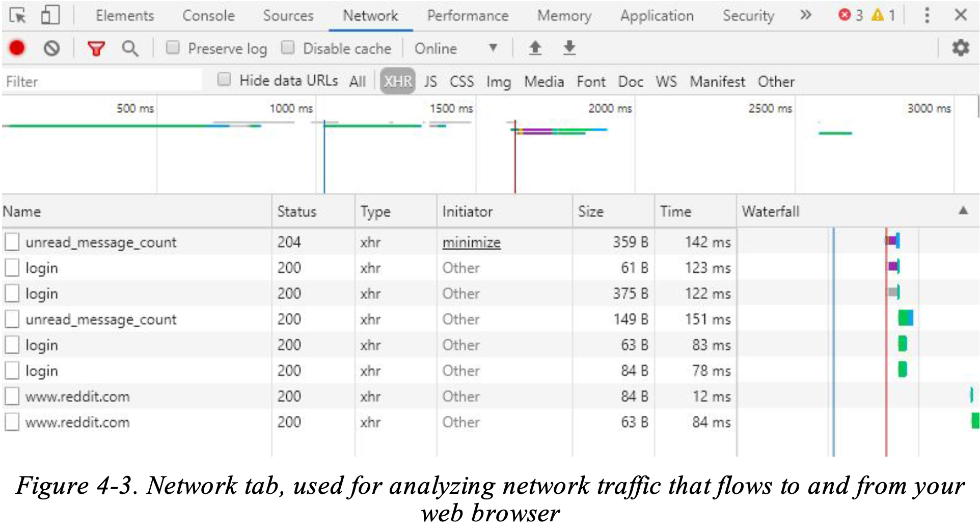Open the network request filter
The height and width of the screenshot is (530, 980).
(96, 48)
